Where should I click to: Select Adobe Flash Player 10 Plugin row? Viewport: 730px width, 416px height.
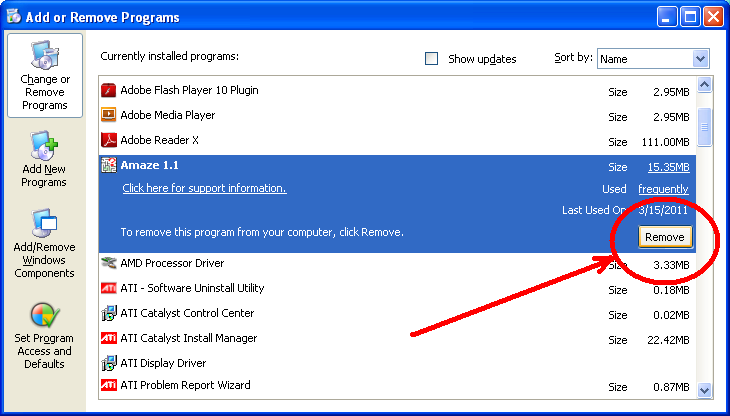tap(397, 90)
